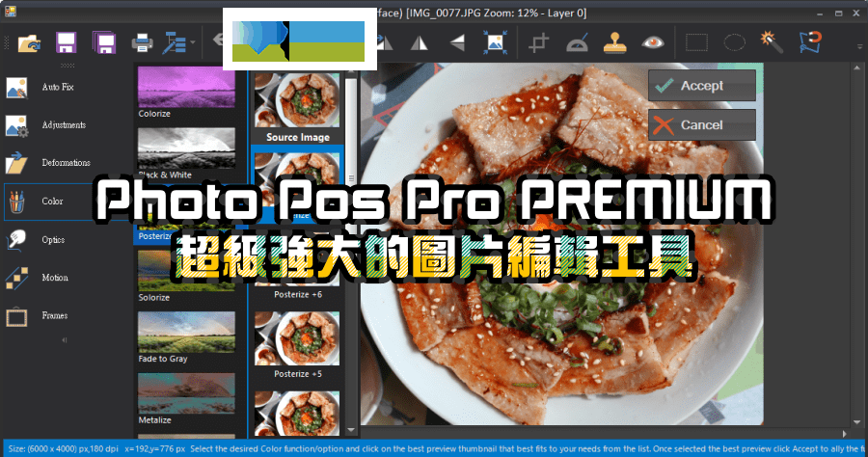Print the current image
The width and height of the screenshot is (868, 457).
(x=143, y=42)
